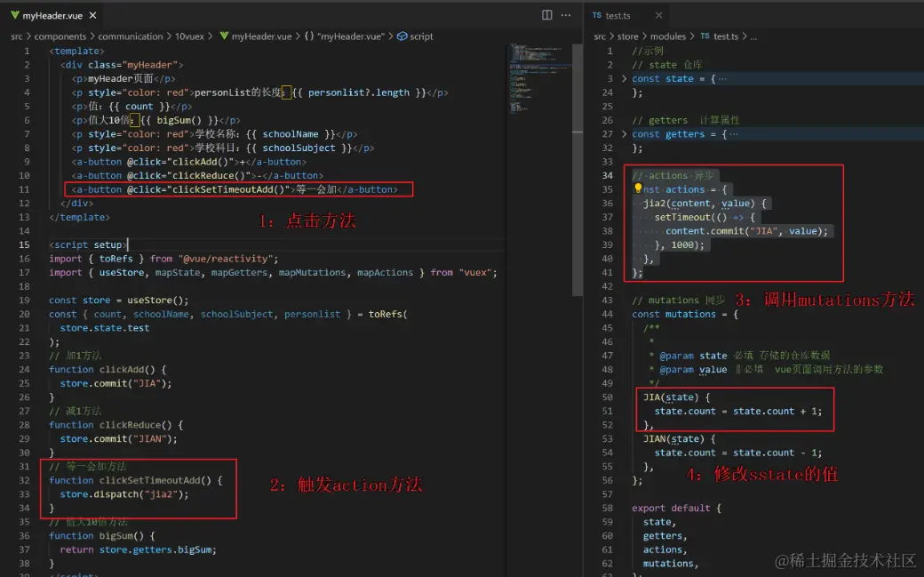Click 'personlist?.length' in the template
This screenshot has height=577, width=924.
tap(359, 92)
